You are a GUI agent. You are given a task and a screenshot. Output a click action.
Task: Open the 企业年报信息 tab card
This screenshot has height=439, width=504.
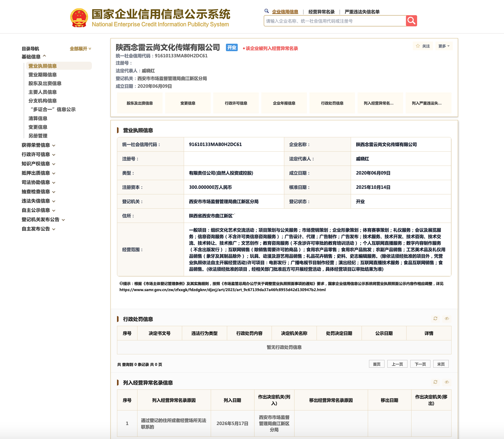(284, 103)
